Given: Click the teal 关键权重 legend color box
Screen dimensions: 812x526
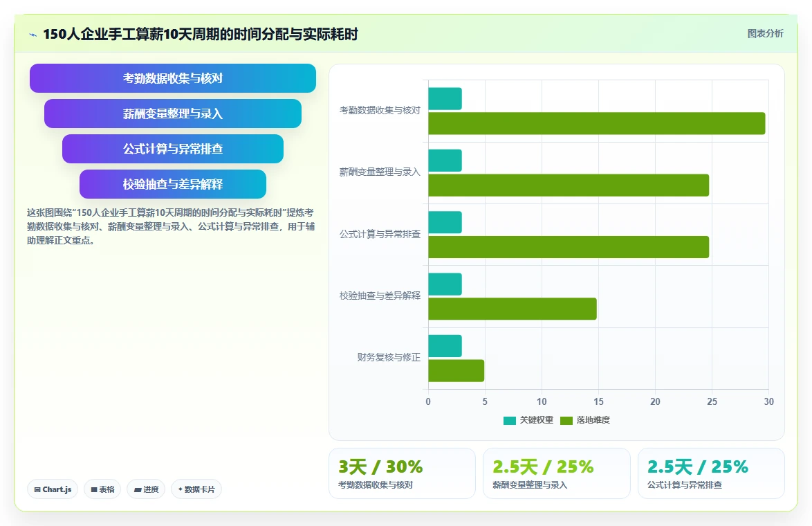Looking at the screenshot, I should pyautogui.click(x=510, y=421).
